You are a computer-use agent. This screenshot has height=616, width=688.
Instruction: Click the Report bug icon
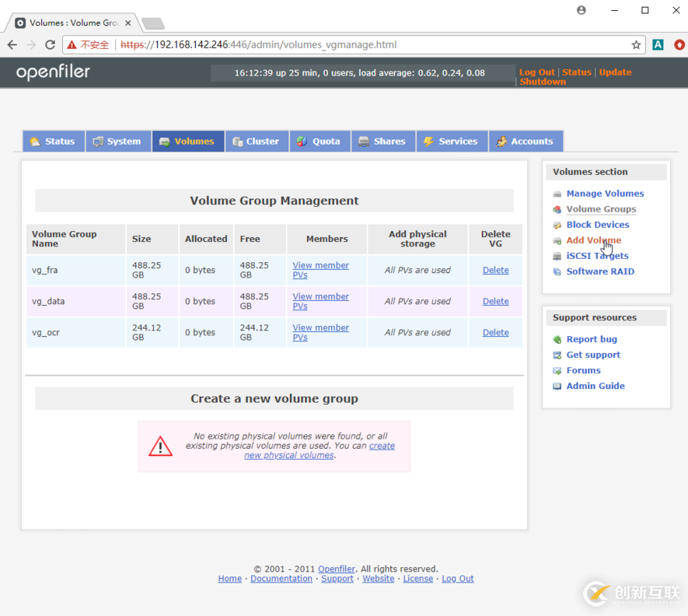(557, 339)
